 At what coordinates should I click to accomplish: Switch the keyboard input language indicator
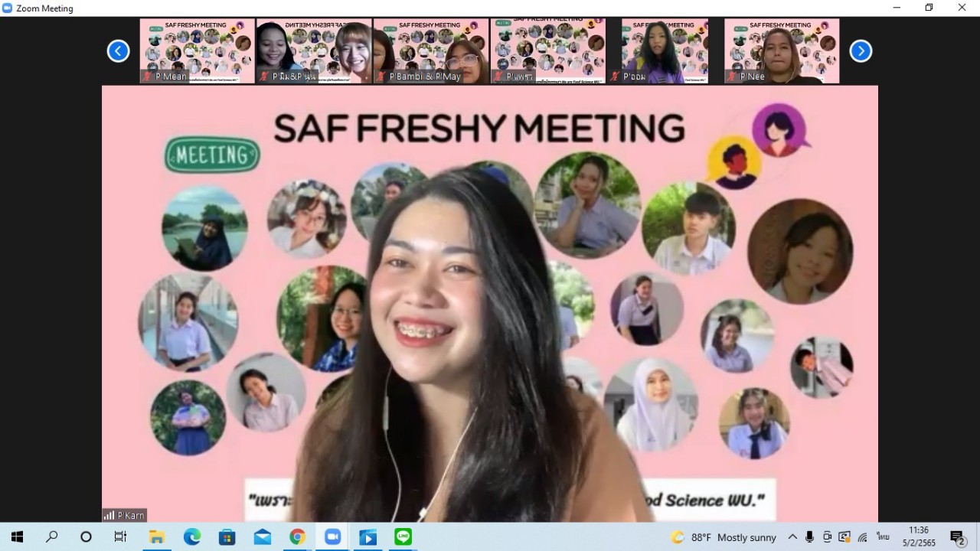[883, 537]
